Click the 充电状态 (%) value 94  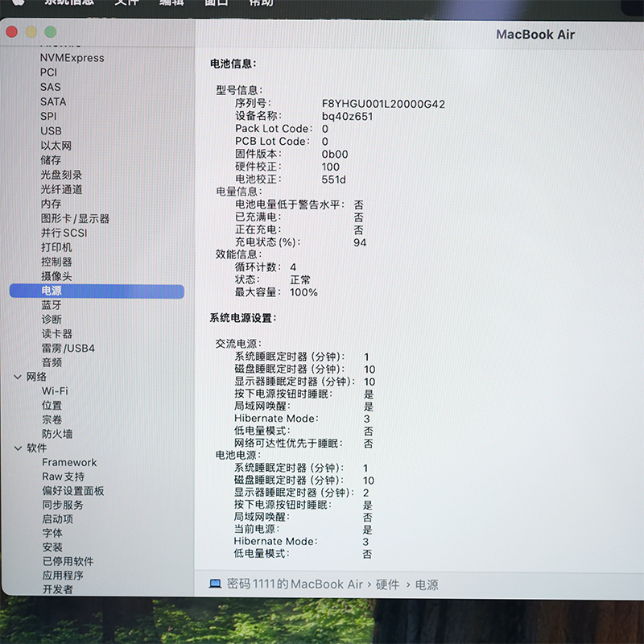(360, 242)
